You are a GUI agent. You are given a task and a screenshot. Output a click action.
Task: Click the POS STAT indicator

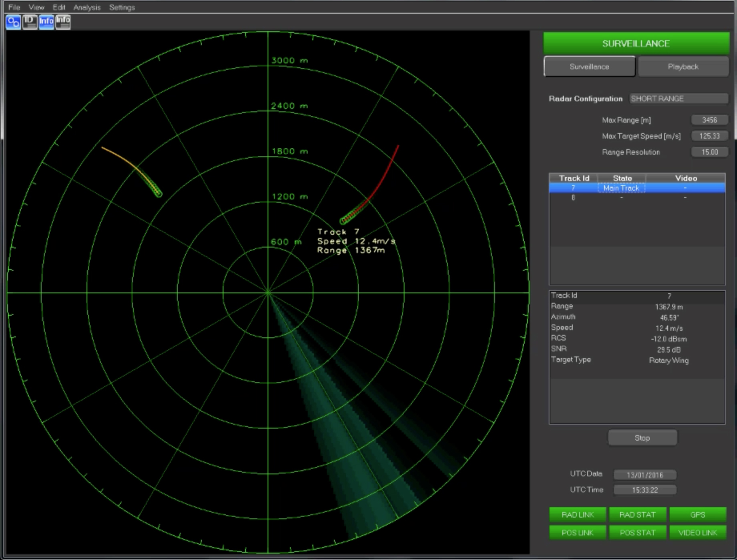[638, 533]
